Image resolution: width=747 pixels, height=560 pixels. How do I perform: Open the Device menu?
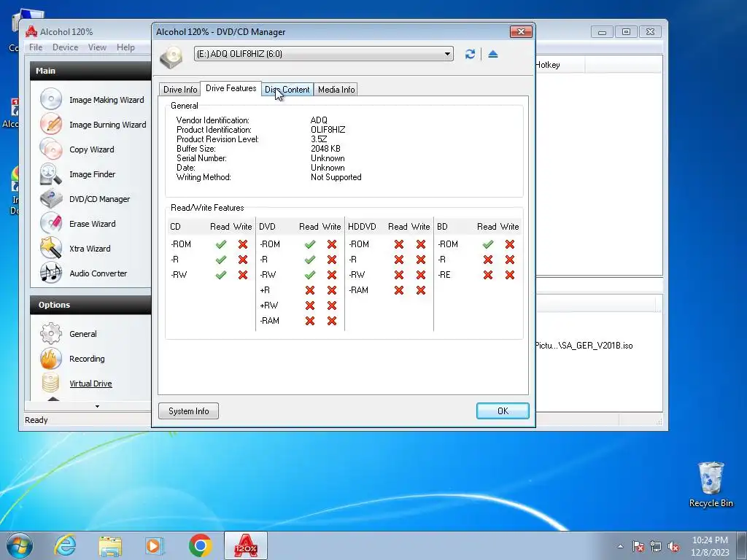click(x=65, y=47)
